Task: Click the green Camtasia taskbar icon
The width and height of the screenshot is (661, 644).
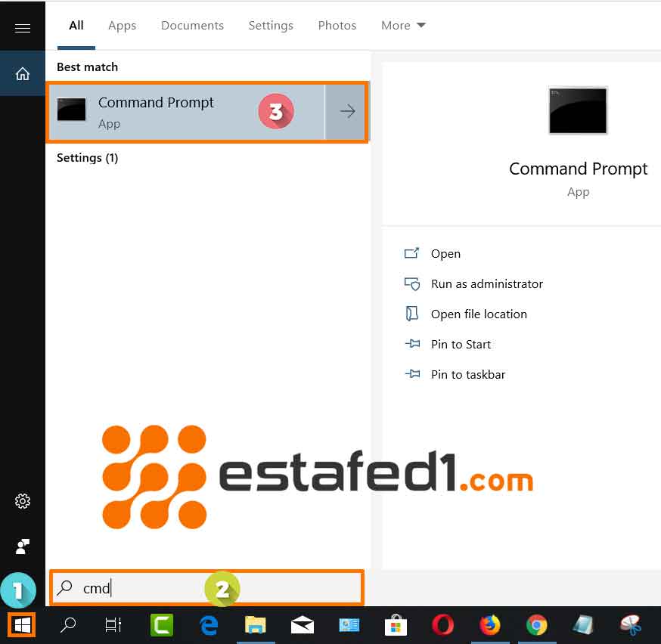Action: (x=162, y=625)
